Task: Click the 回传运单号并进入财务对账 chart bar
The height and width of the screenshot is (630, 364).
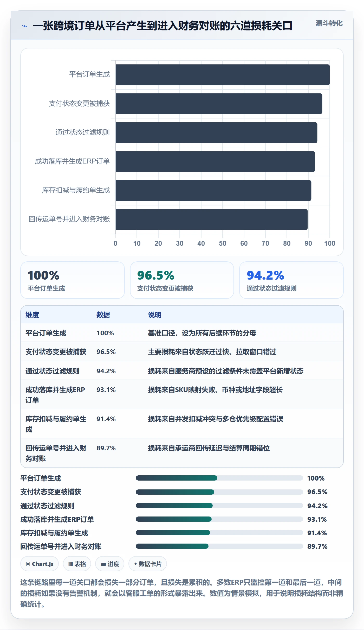Action: tap(212, 219)
